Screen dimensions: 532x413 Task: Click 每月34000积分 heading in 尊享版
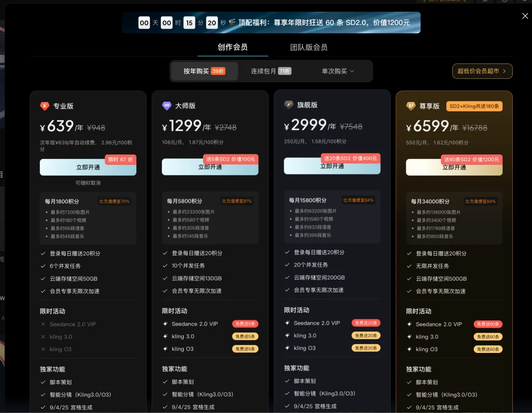point(430,201)
